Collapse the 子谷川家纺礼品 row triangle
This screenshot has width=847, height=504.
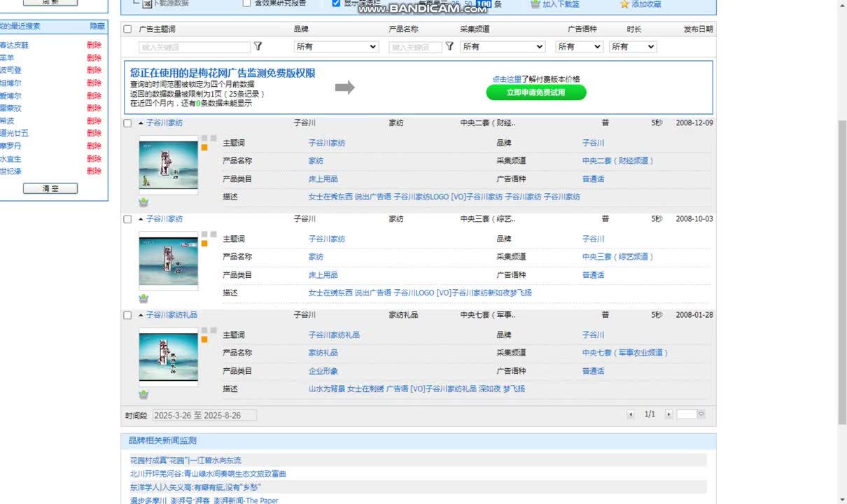coord(141,315)
